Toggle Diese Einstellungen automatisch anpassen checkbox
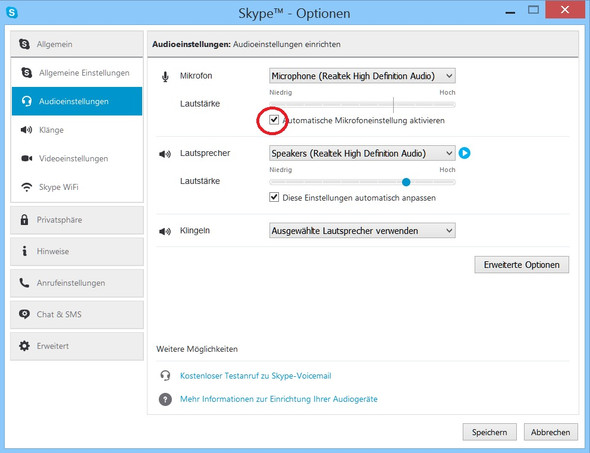 point(274,198)
